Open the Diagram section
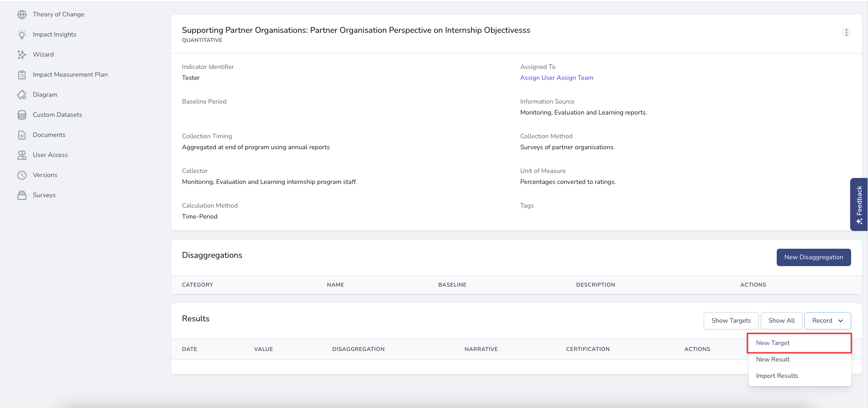The height and width of the screenshot is (408, 868). coord(45,94)
